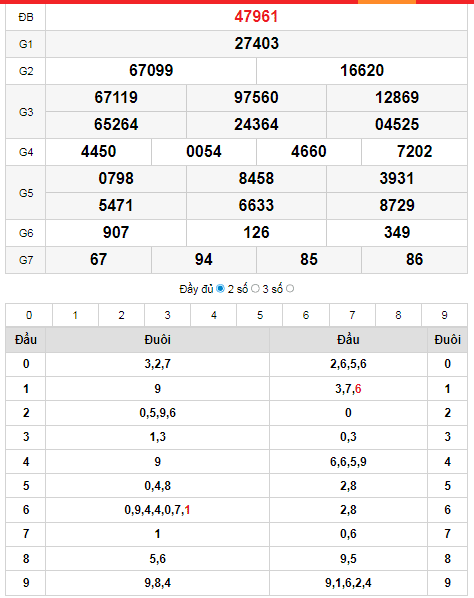Click digit 5 in the number filter row
This screenshot has height=598, width=474.
click(260, 315)
